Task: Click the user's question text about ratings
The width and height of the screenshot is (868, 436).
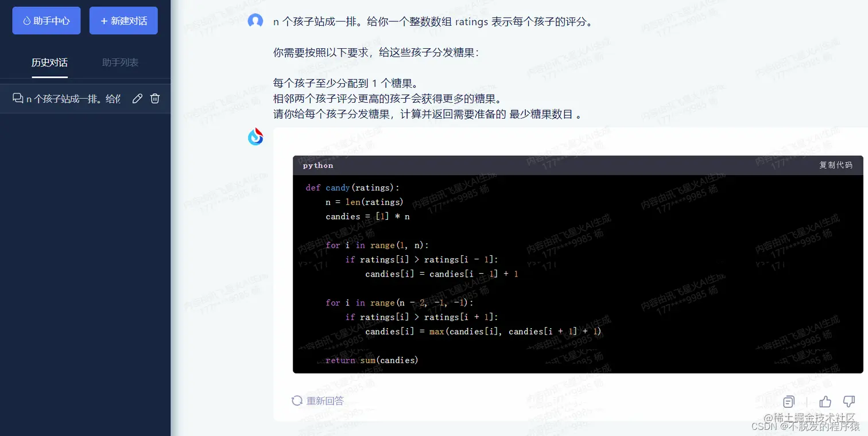Action: [432, 22]
